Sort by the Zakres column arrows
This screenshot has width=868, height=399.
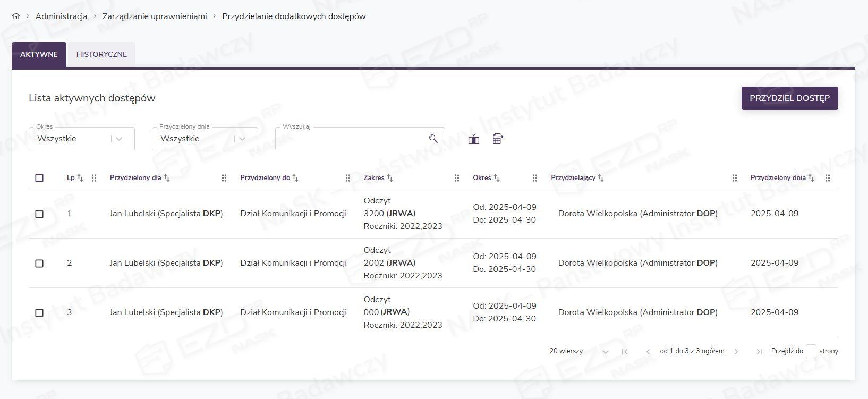(390, 178)
